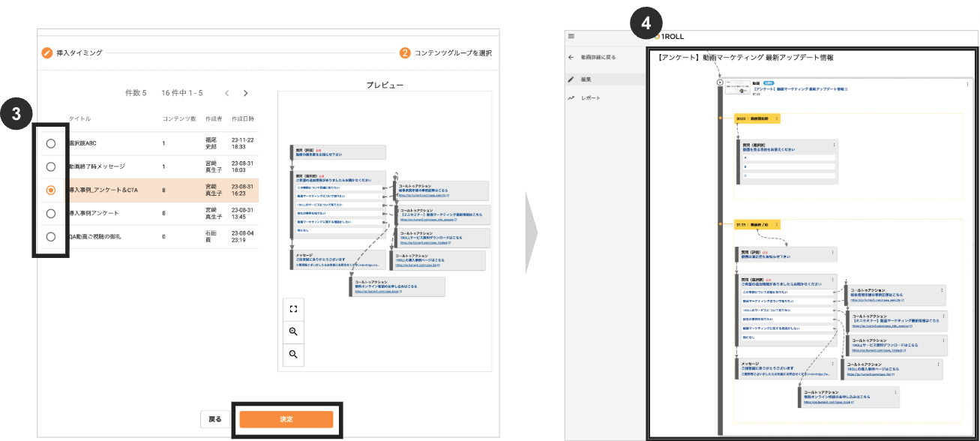Select the radio button for 動画終了時メッセージ
Image resolution: width=980 pixels, height=441 pixels.
pyautogui.click(x=50, y=166)
